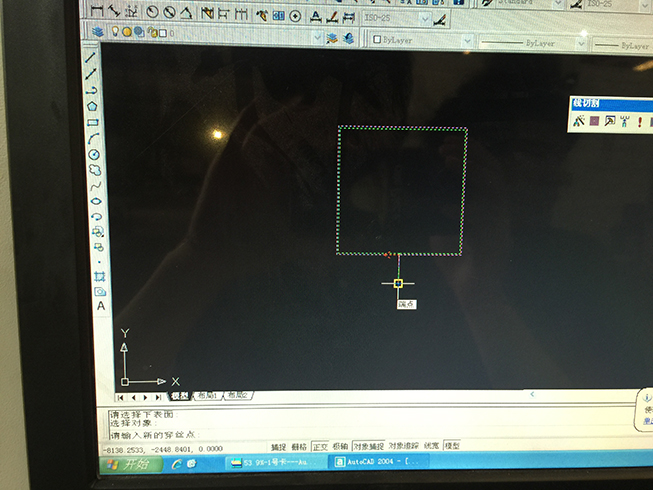Toggle 正交 ortho mode in status bar

tap(320, 447)
